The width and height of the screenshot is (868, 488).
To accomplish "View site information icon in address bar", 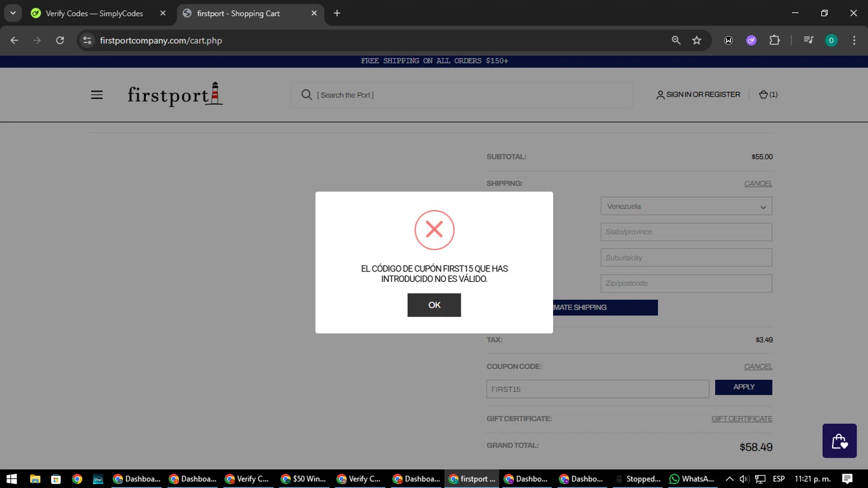I will pos(87,41).
